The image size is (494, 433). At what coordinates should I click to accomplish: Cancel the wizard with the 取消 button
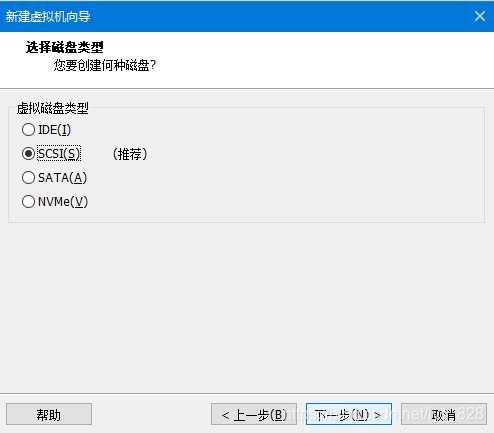[x=444, y=414]
